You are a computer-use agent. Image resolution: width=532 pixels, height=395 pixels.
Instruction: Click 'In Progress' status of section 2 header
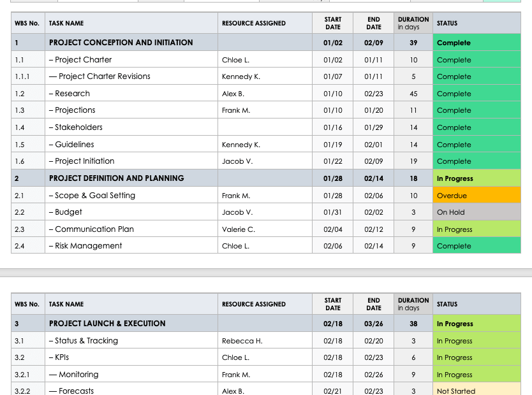coord(477,178)
